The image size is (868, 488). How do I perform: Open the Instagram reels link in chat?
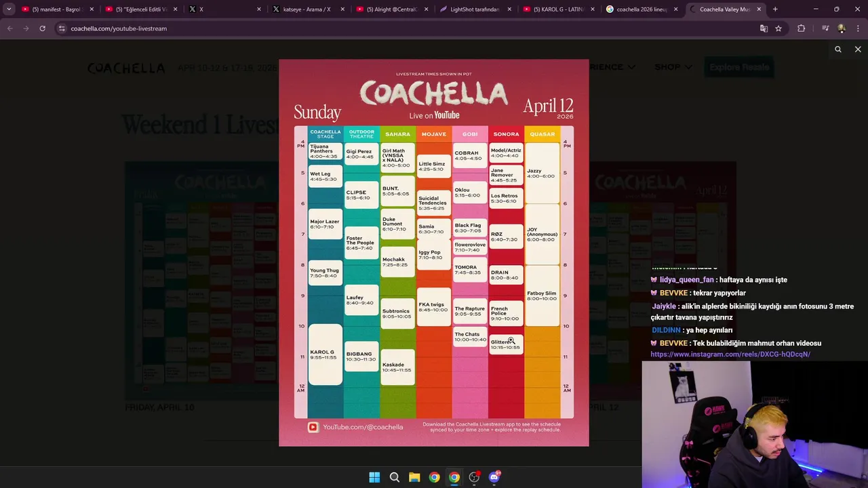tap(730, 354)
